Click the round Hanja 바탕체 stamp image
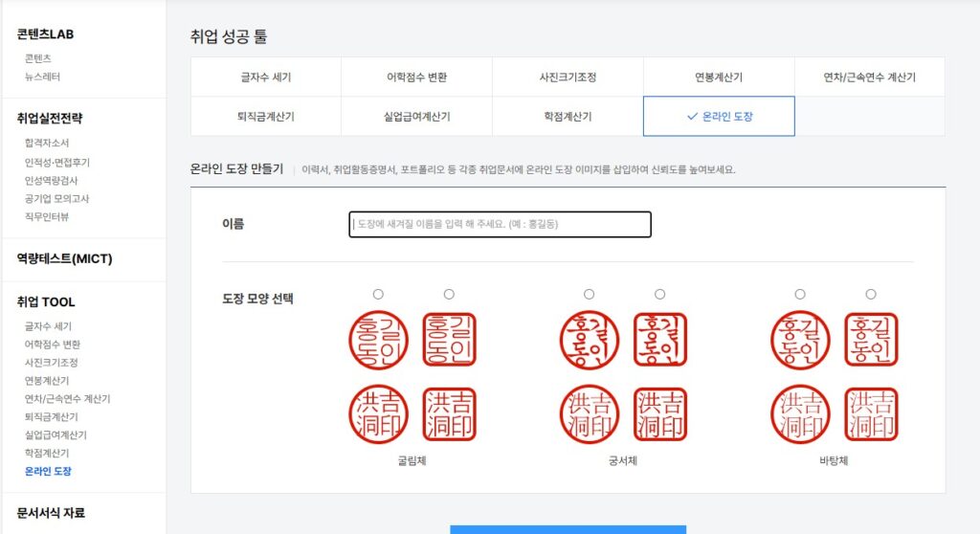The height and width of the screenshot is (534, 980). [801, 414]
